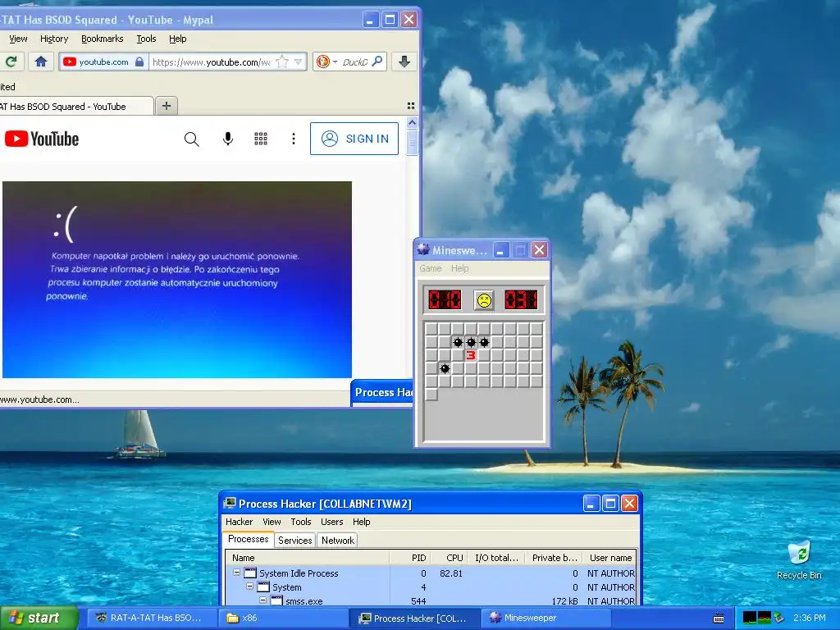Switch to the RAT-A-TAT taskbar button
Image resolution: width=840 pixels, height=630 pixels.
[150, 619]
